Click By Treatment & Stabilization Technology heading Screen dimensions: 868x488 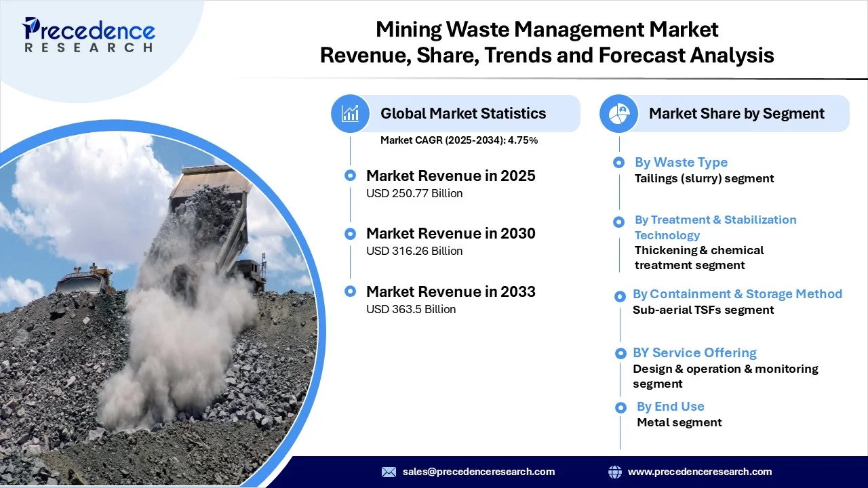715,227
